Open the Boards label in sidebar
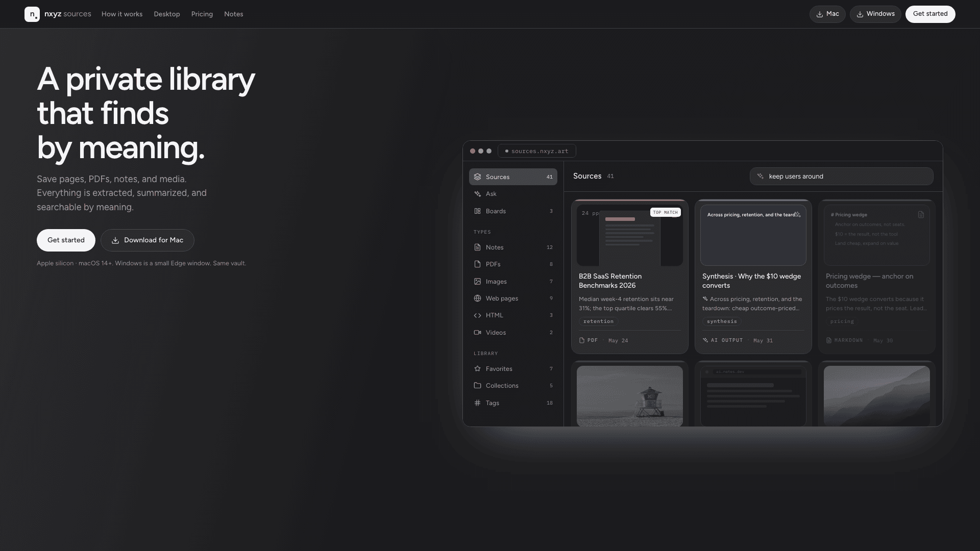Image resolution: width=980 pixels, height=551 pixels. point(496,211)
